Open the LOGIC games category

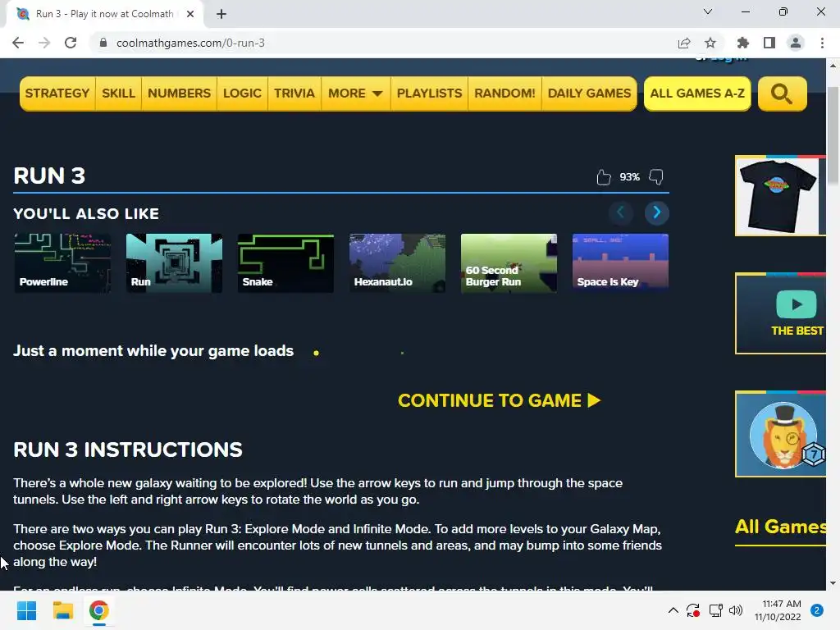click(242, 94)
